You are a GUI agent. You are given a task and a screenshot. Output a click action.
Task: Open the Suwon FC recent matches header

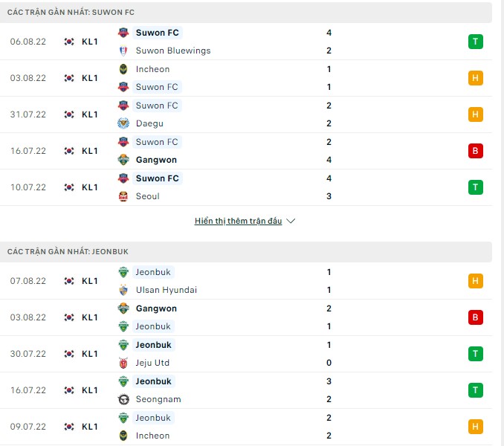tap(71, 13)
